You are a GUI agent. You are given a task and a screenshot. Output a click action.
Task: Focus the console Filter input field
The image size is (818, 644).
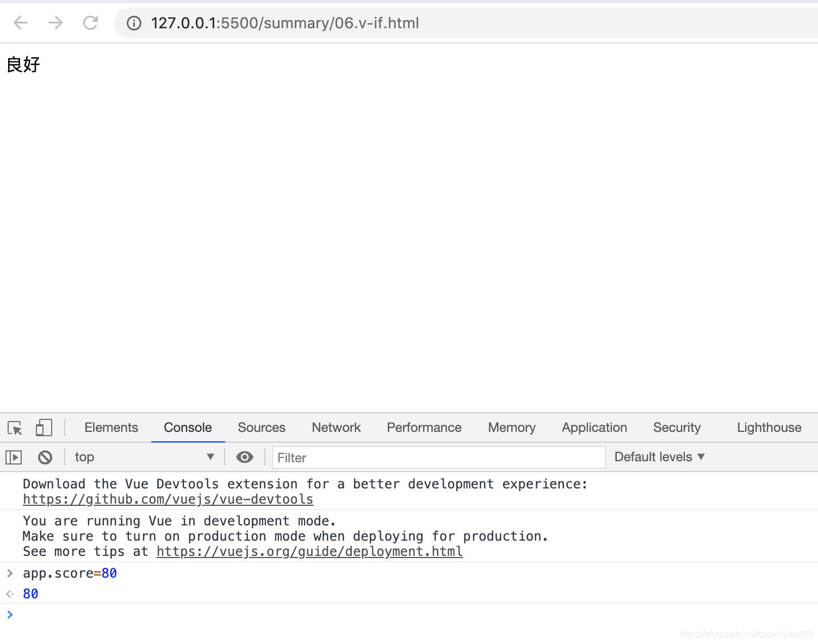[x=438, y=457]
